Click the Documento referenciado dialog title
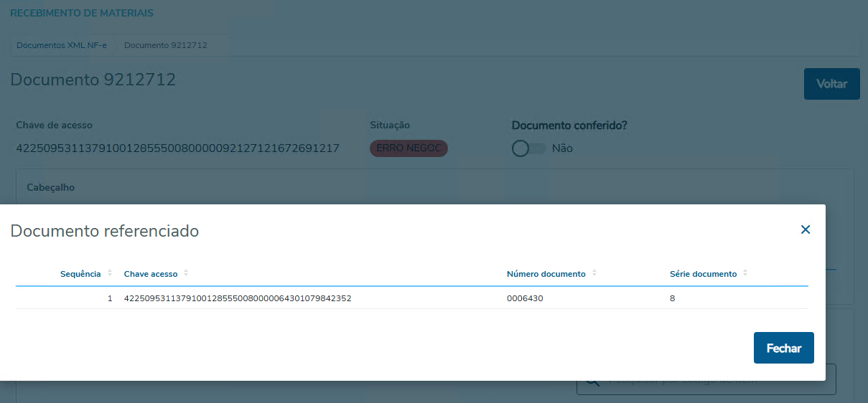This screenshot has height=403, width=868. point(104,231)
